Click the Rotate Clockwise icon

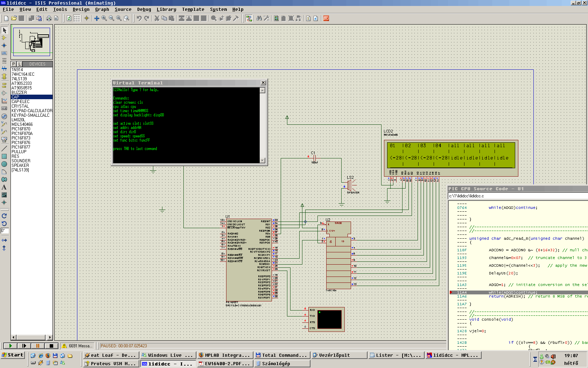pos(4,216)
